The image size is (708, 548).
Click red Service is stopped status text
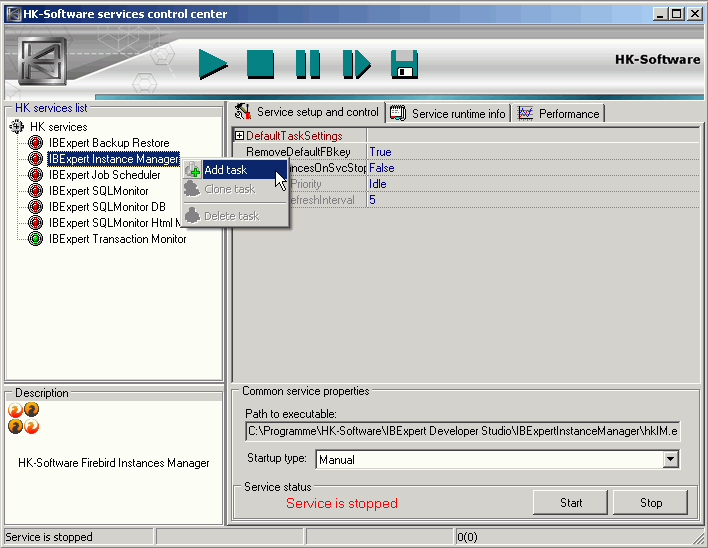click(342, 503)
